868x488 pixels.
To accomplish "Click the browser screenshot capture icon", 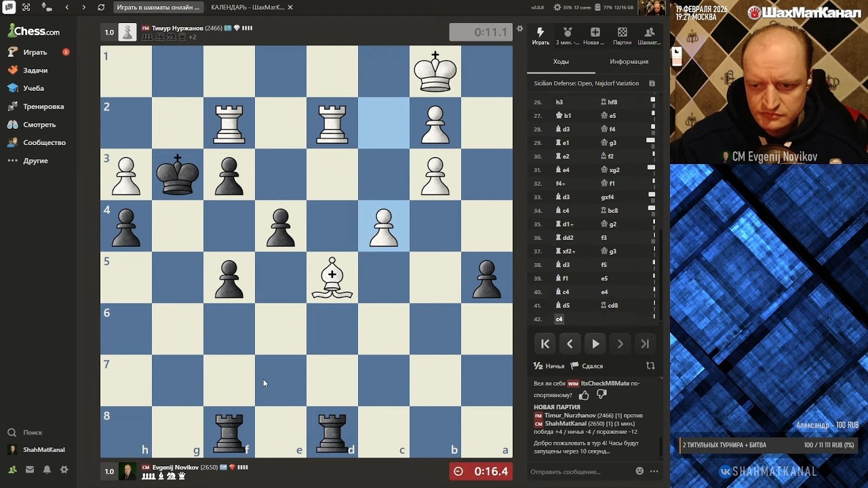I will coord(26,7).
